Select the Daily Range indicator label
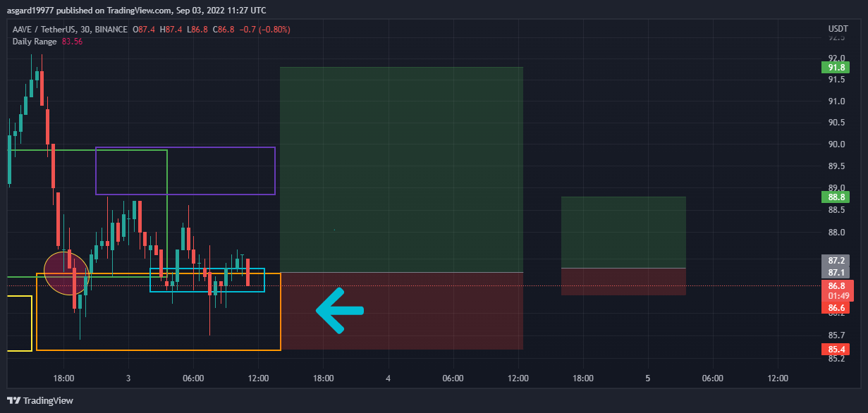 point(35,42)
